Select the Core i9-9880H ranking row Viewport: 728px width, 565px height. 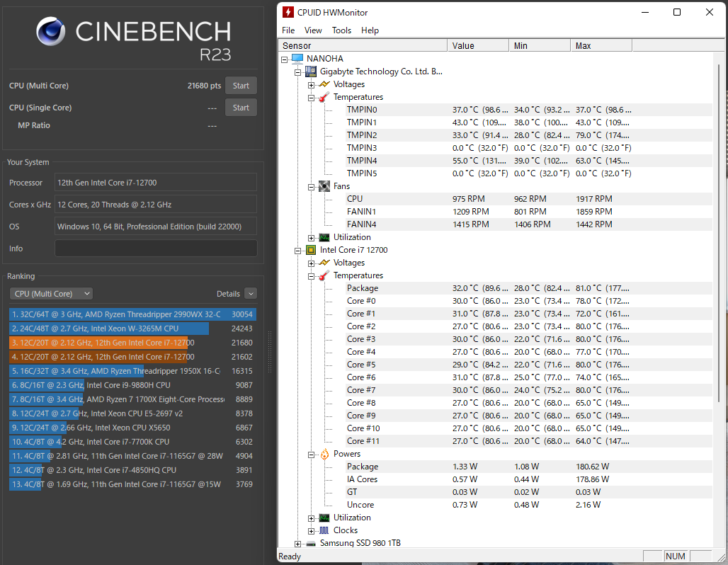point(132,385)
